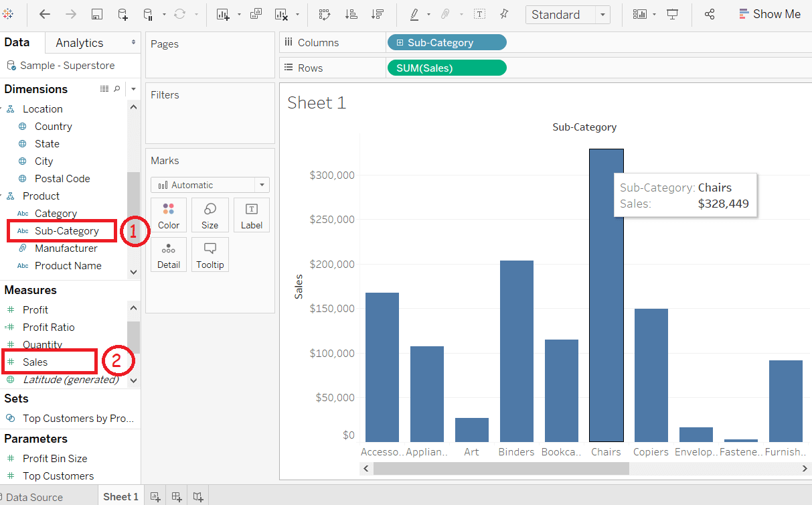812x505 pixels.
Task: Click the highlight pen icon
Action: click(414, 14)
